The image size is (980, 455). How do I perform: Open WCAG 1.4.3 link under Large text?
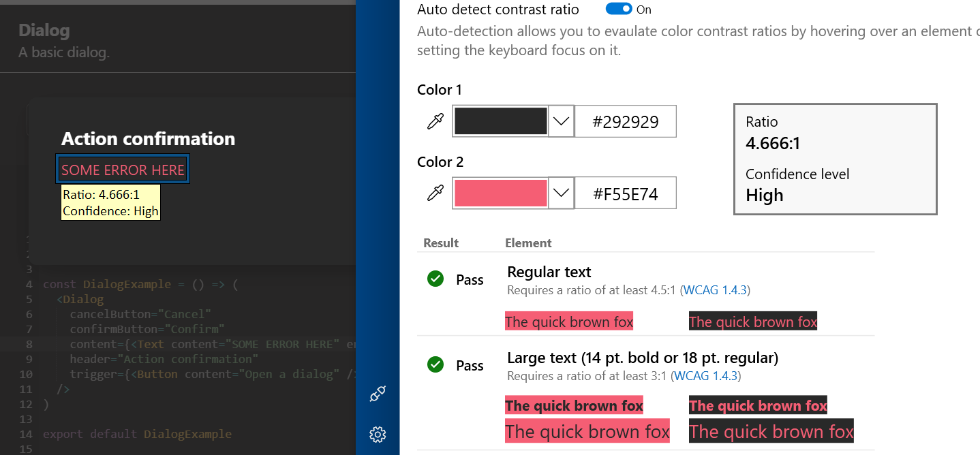tap(705, 376)
